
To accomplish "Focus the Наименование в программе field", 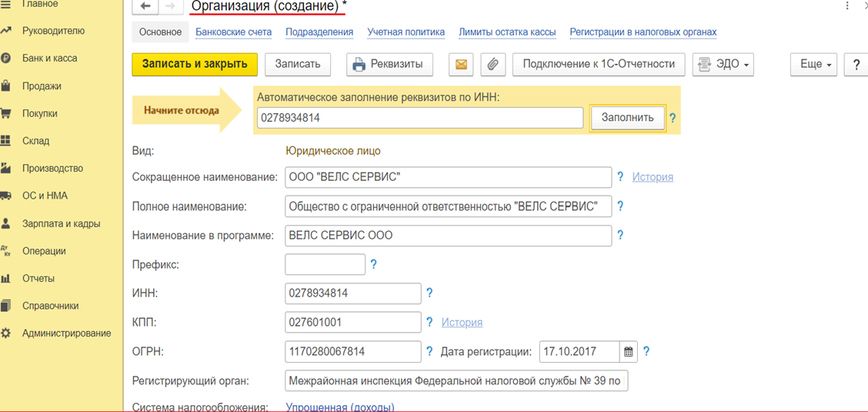I will 449,235.
